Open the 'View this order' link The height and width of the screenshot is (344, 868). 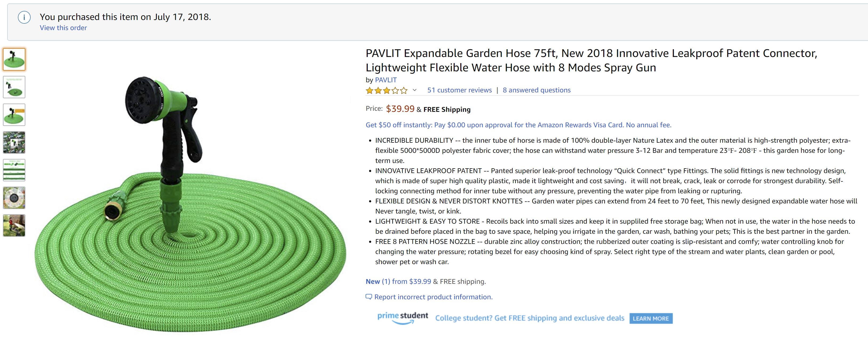click(63, 28)
